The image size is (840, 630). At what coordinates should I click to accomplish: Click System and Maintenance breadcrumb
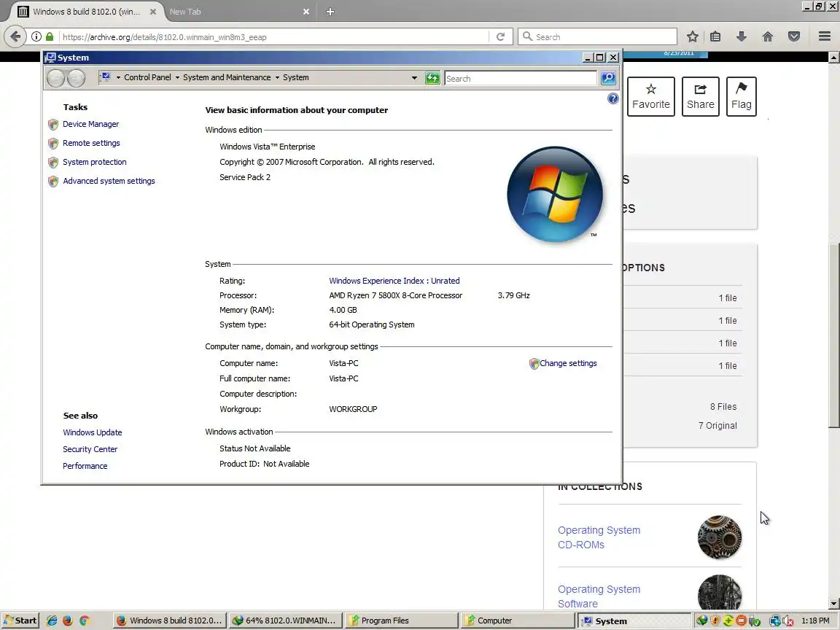(x=227, y=77)
